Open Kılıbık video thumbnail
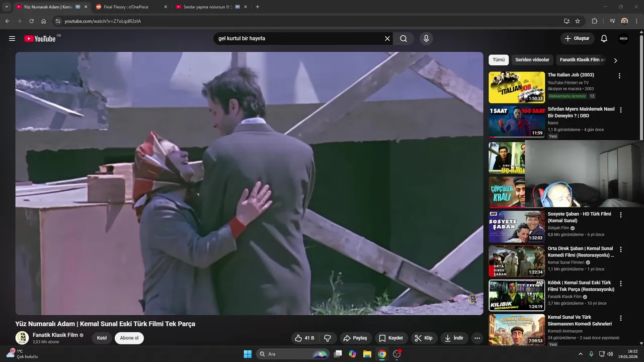 [517, 296]
